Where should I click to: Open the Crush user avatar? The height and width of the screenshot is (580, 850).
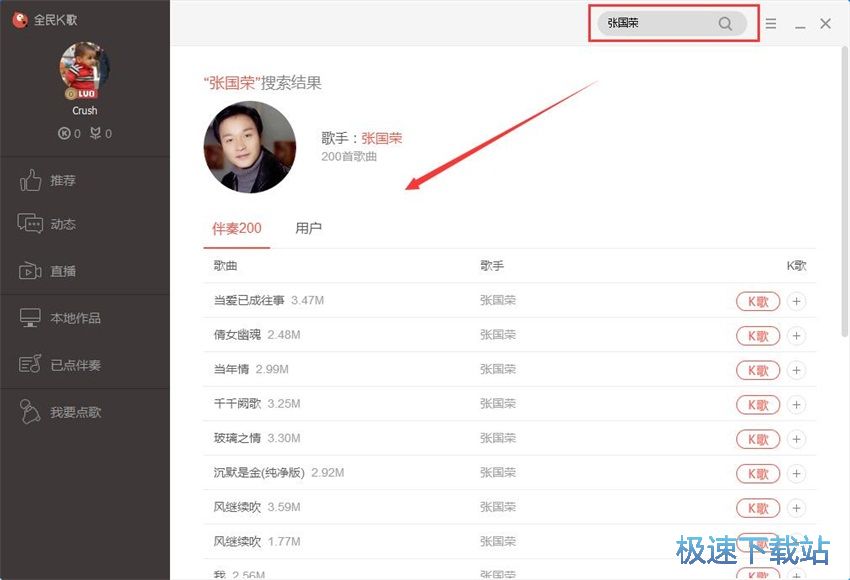pos(85,70)
